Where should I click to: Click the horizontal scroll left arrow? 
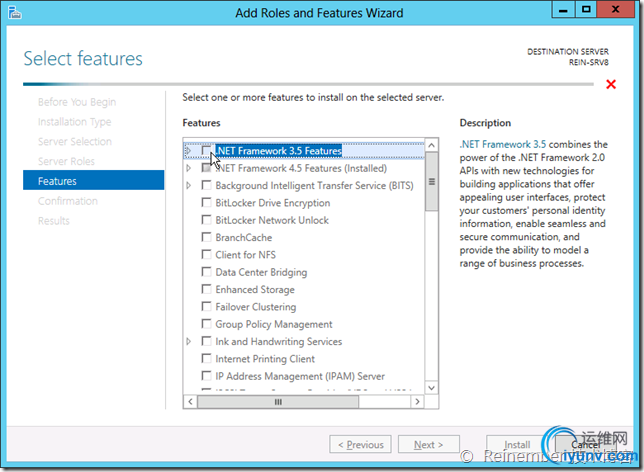click(x=190, y=401)
